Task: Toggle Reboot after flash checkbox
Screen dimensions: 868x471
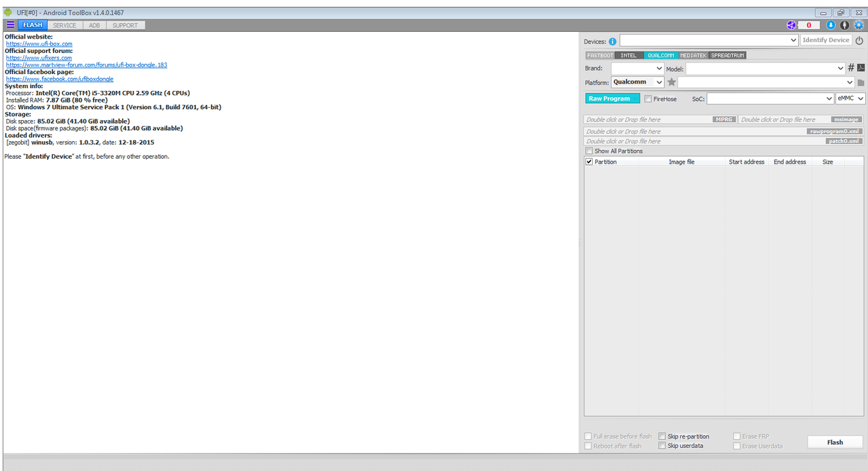Action: click(x=588, y=446)
